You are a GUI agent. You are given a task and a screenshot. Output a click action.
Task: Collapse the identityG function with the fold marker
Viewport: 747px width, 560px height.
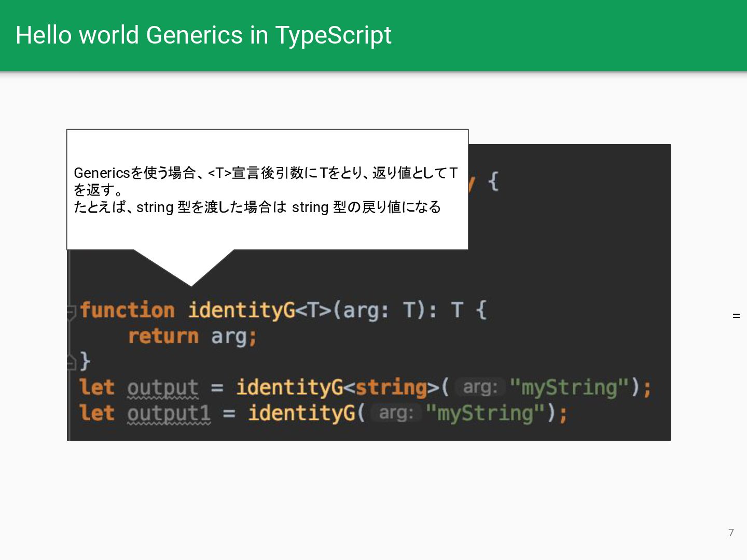(x=72, y=312)
